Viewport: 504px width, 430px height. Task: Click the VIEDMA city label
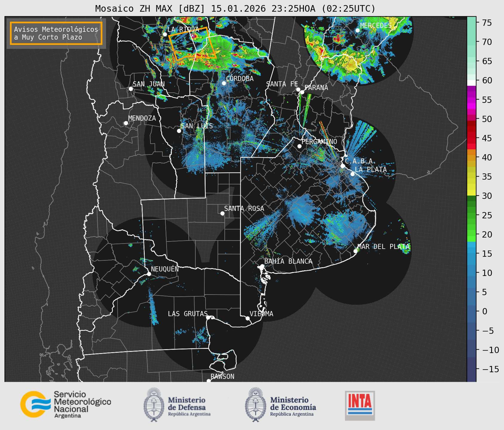(261, 314)
